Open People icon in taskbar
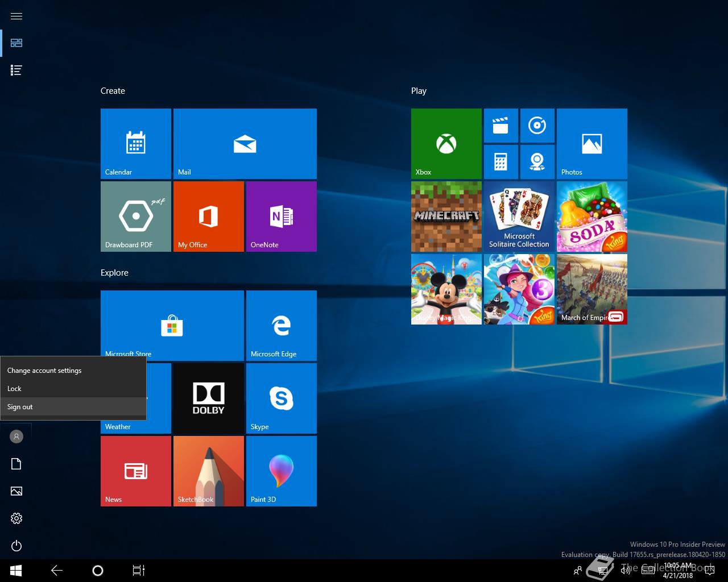 coord(578,571)
